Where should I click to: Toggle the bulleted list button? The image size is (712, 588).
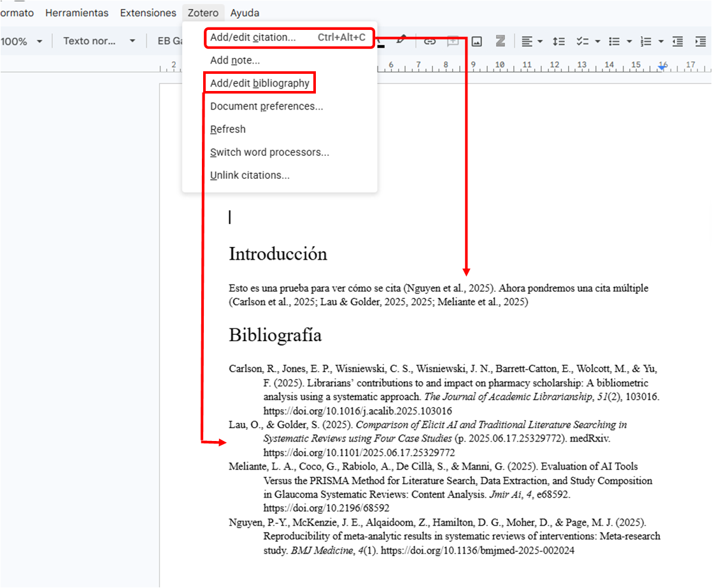pyautogui.click(x=614, y=41)
